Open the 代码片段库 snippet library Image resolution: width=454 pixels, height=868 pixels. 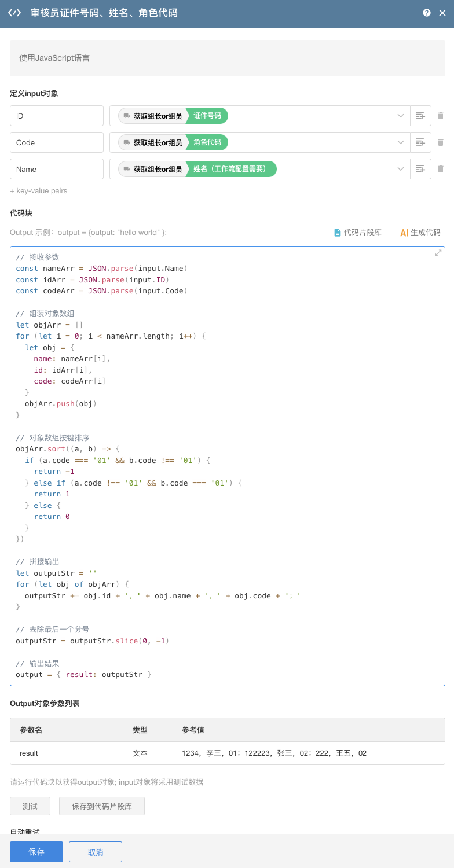(357, 233)
